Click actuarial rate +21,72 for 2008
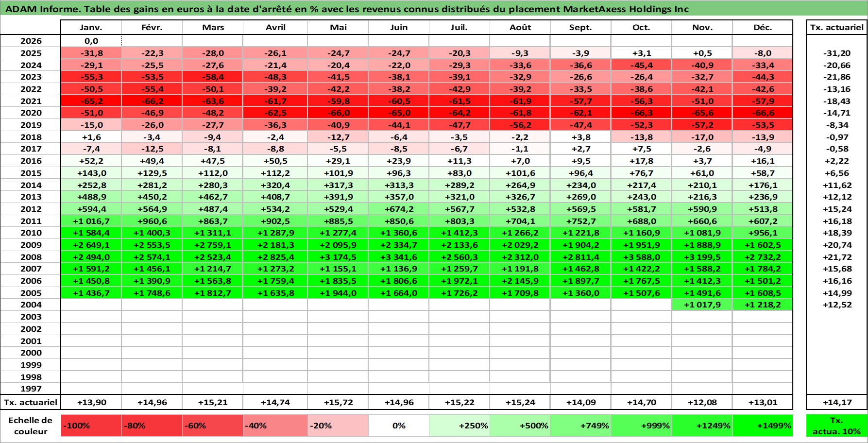This screenshot has height=443, width=868. coord(837,257)
